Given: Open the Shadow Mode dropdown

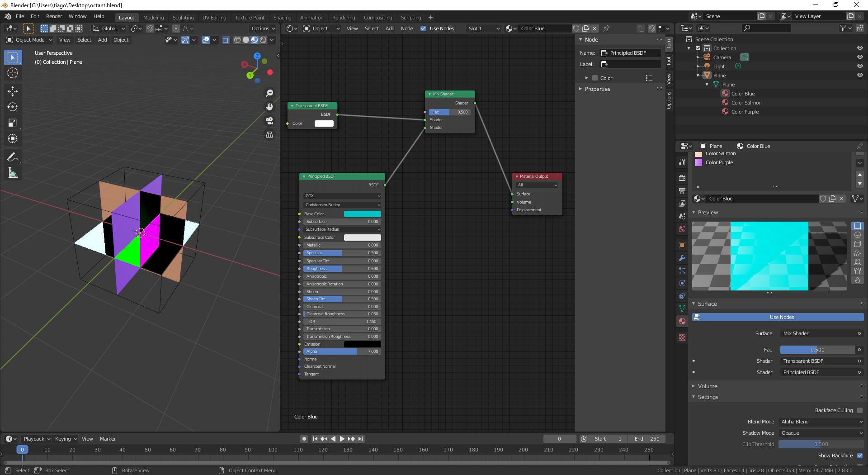Looking at the screenshot, I should [822, 433].
